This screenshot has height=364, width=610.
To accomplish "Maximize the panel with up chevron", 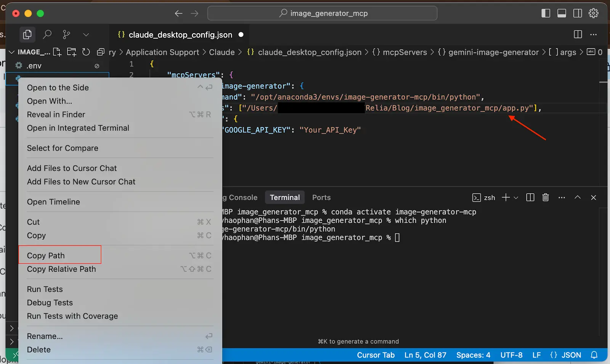I will click(x=578, y=197).
